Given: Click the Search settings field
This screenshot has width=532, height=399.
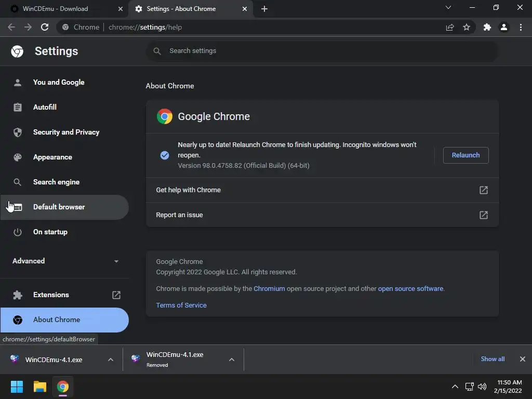Looking at the screenshot, I should tap(322, 51).
